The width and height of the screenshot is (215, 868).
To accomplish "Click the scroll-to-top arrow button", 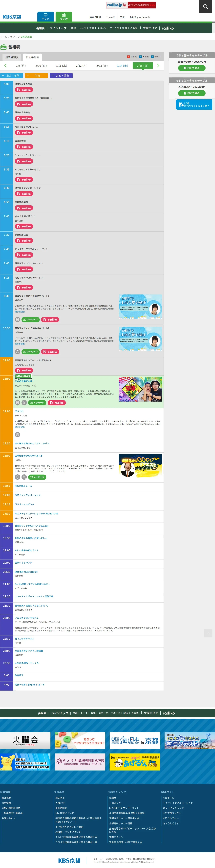I will click(208, 633).
